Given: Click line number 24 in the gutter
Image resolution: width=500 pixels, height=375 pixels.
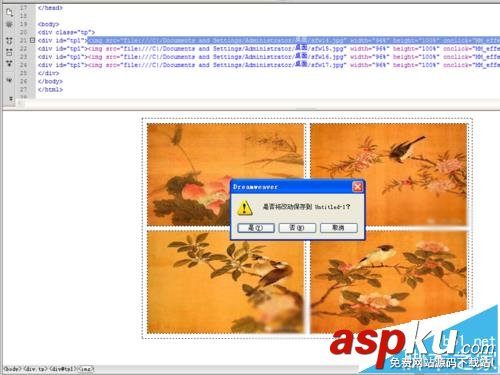Looking at the screenshot, I should pos(23,65).
